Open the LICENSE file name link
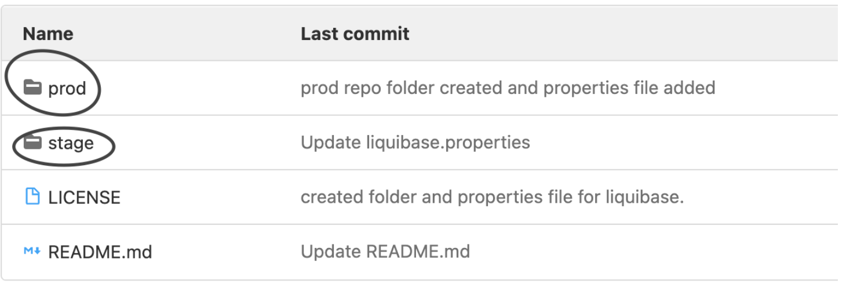 point(84,198)
